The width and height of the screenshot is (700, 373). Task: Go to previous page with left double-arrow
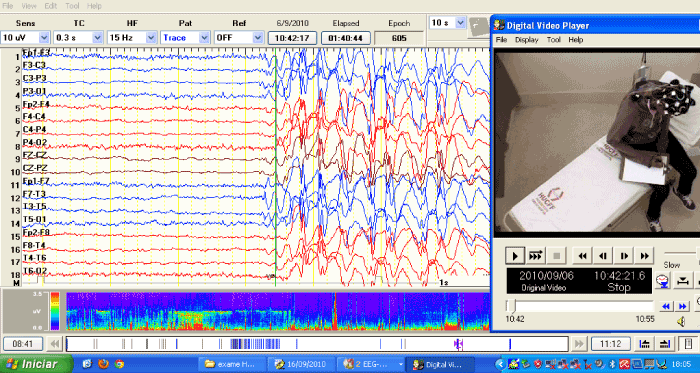[55, 344]
